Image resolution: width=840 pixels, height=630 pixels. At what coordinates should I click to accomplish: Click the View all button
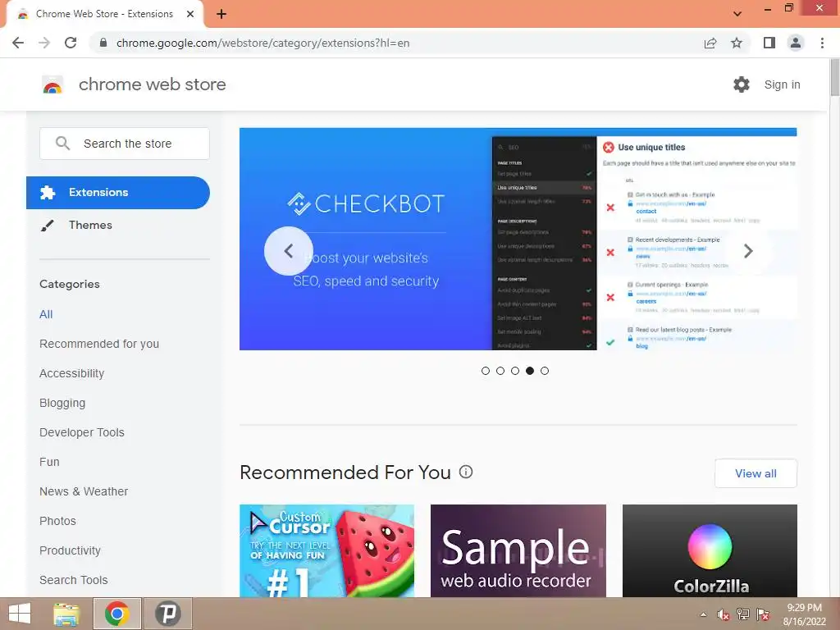756,473
